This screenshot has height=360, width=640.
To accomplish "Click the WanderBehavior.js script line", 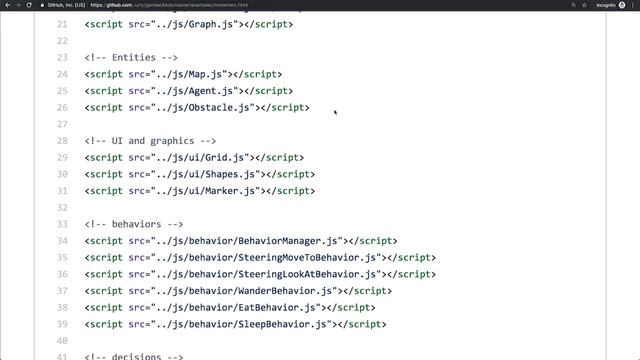I will coord(238,291).
